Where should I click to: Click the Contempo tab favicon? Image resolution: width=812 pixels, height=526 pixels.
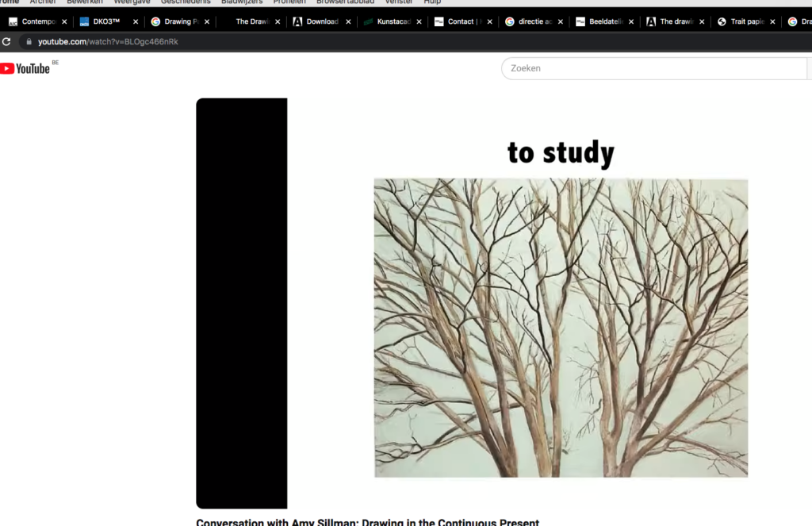tap(13, 21)
